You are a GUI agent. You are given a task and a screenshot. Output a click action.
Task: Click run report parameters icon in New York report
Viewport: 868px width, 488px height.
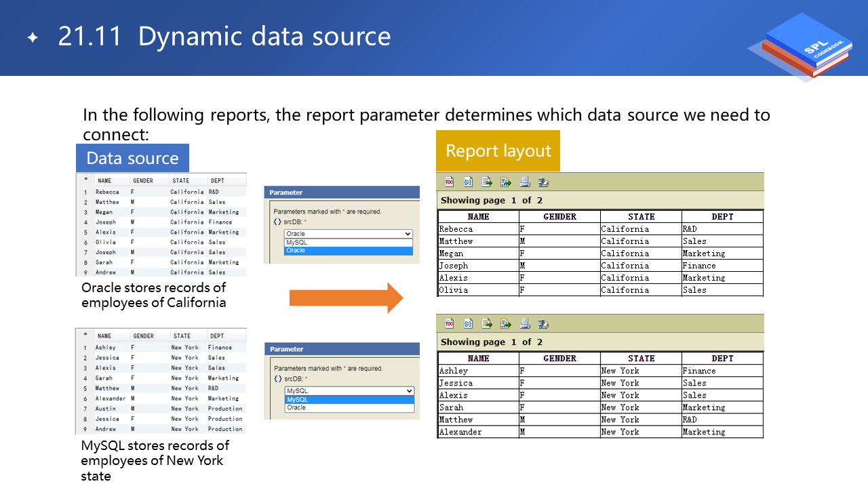468,323
